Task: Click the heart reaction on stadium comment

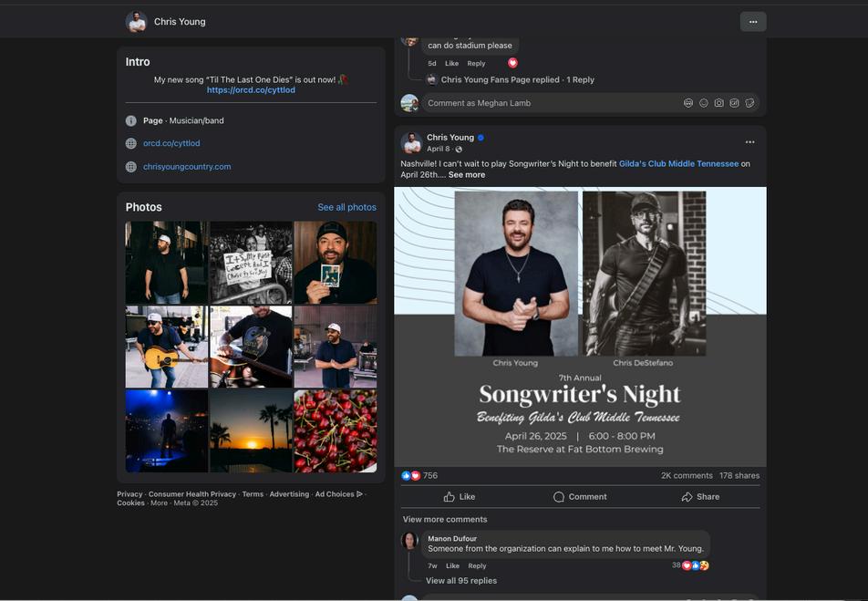Action: click(x=512, y=63)
